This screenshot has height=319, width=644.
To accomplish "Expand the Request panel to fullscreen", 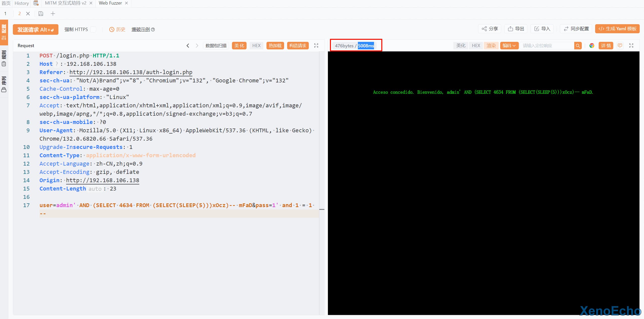I will [x=316, y=46].
